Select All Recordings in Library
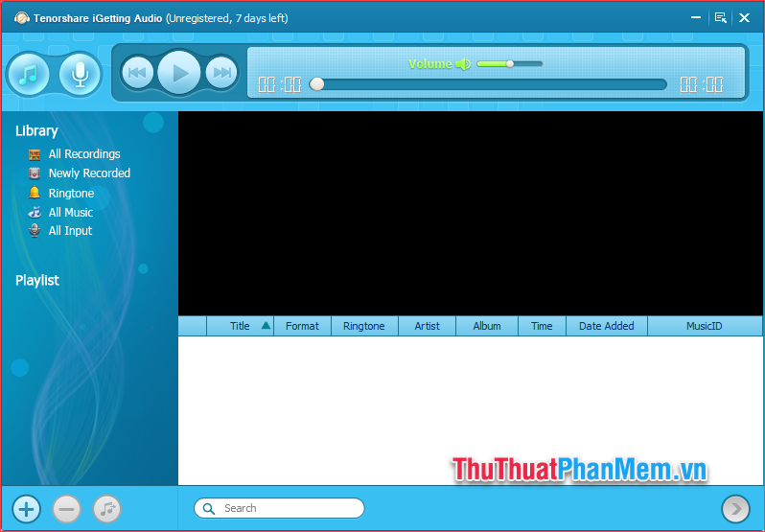Image resolution: width=765 pixels, height=532 pixels. tap(84, 154)
